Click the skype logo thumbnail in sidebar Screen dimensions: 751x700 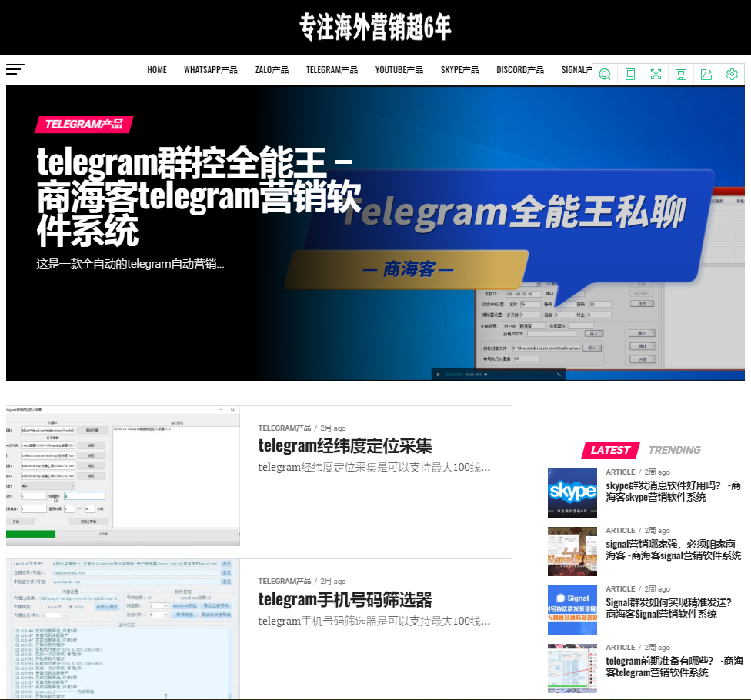click(572, 492)
